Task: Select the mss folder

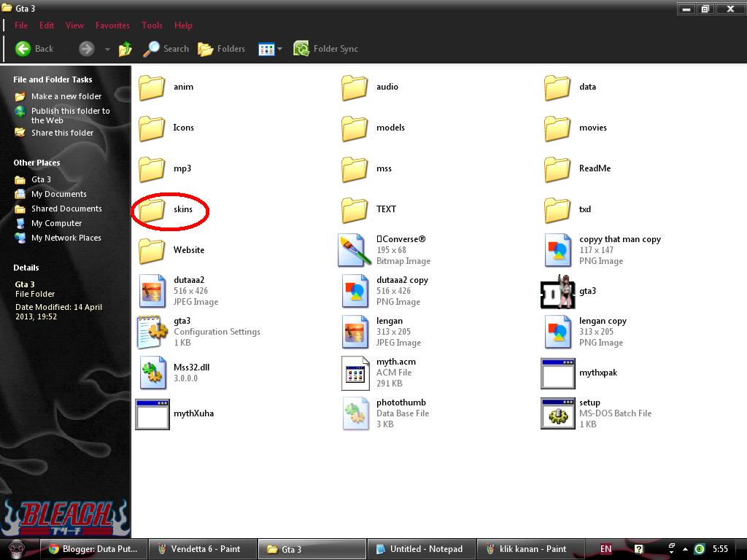Action: click(366, 169)
